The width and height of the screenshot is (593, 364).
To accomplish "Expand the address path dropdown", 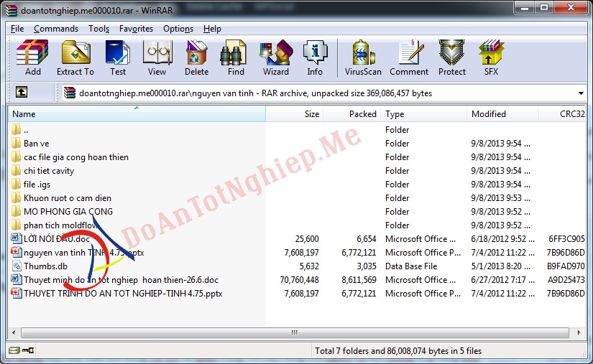I will (581, 93).
